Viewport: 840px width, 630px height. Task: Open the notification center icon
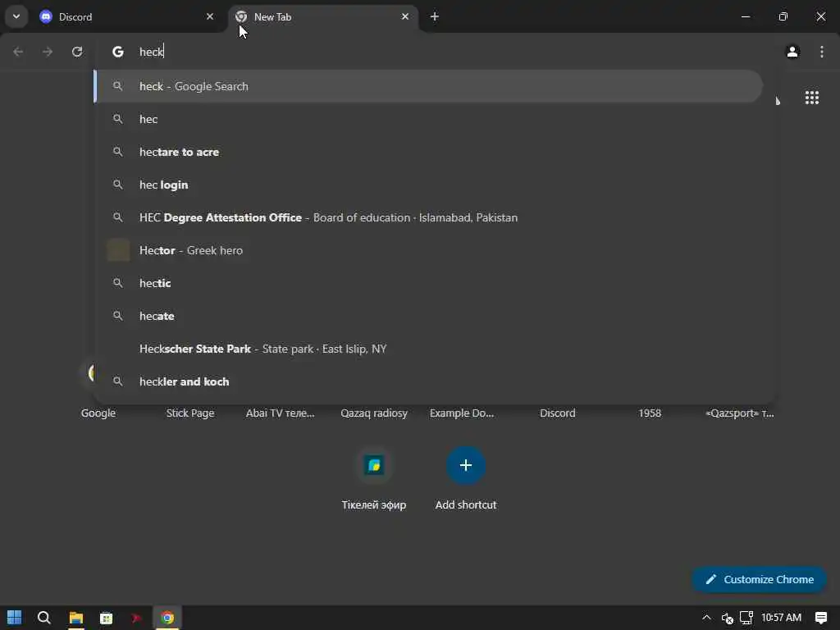[x=820, y=618]
